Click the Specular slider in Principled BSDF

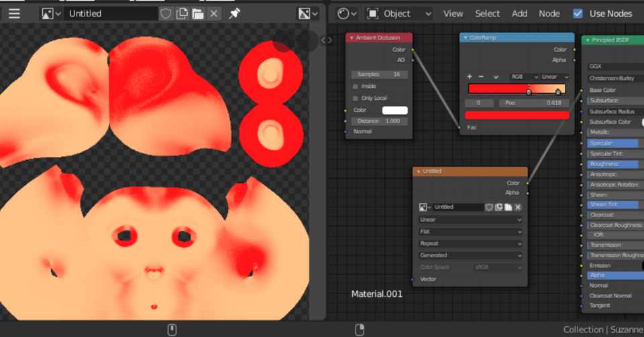tap(616, 143)
